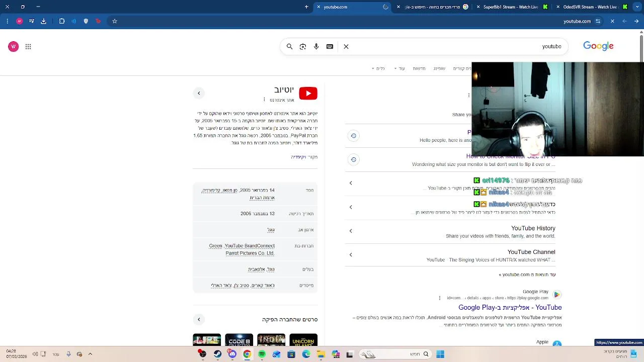Open a new browser tab

point(306,7)
